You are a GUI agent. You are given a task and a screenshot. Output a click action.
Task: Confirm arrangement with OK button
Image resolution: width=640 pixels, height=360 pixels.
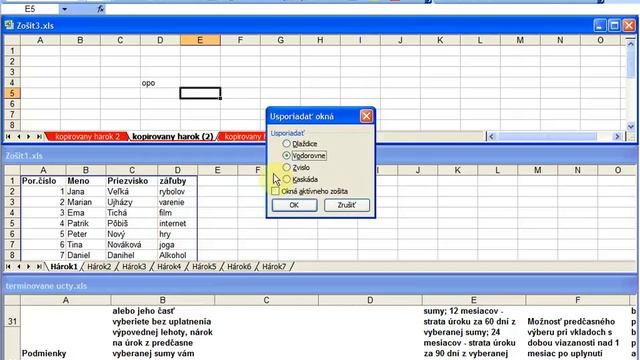[294, 205]
